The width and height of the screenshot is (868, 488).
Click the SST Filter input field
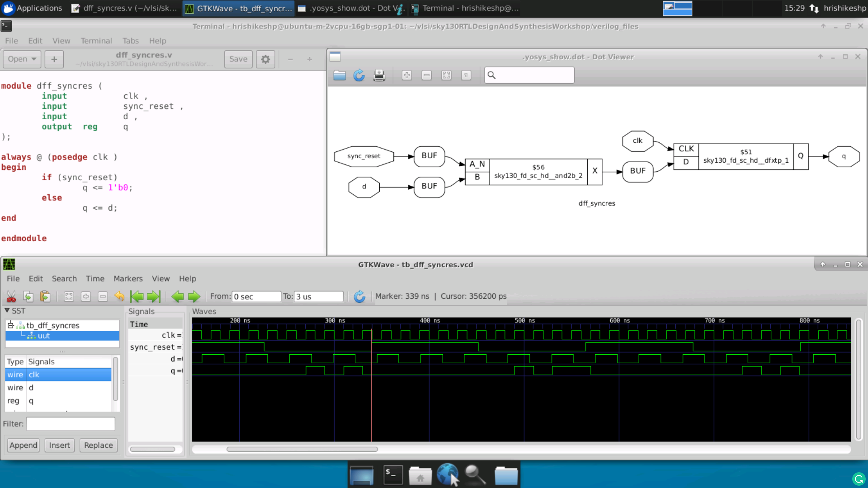point(71,424)
